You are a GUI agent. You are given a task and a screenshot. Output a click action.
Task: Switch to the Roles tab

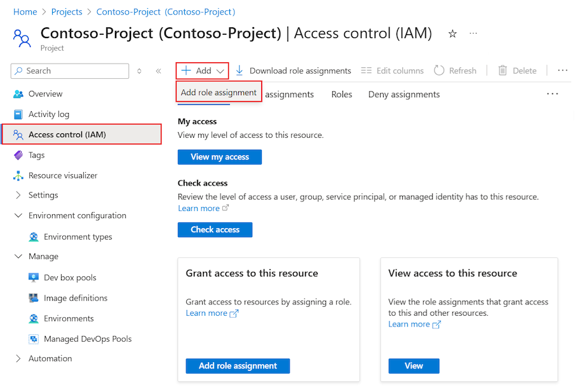pyautogui.click(x=342, y=93)
